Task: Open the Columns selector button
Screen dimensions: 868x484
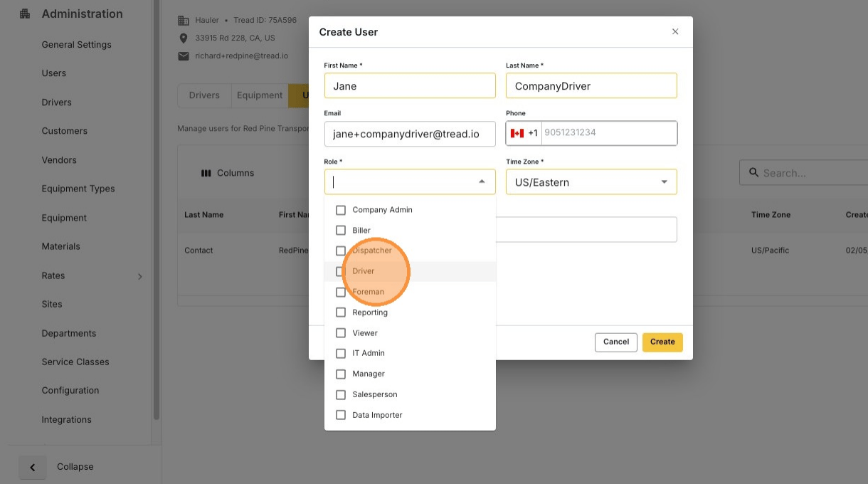Action: click(x=228, y=173)
